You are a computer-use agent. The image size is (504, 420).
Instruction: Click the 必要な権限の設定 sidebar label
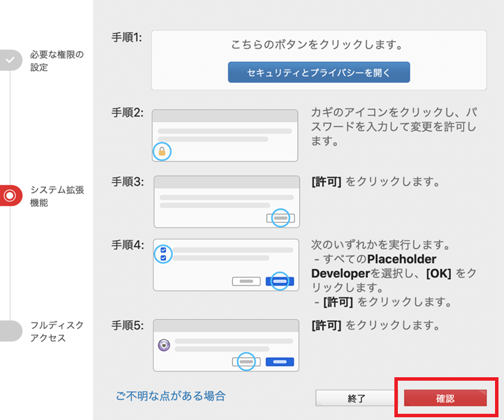pyautogui.click(x=57, y=61)
